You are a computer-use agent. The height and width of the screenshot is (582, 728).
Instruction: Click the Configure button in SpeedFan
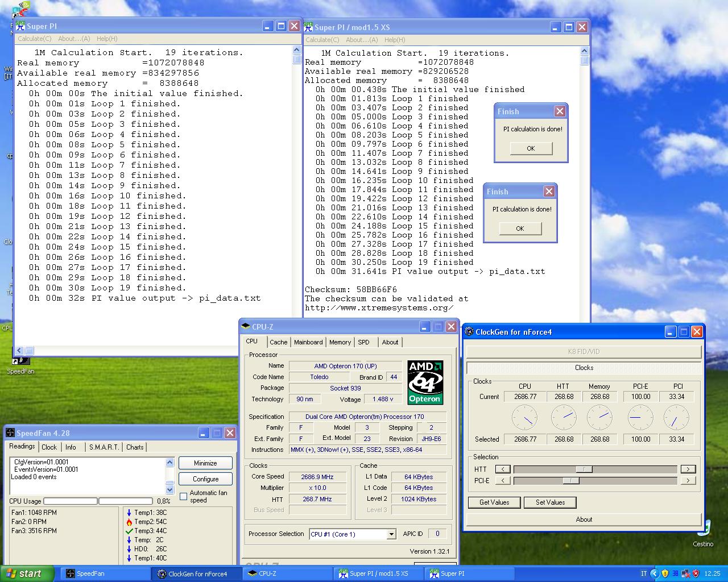(x=205, y=479)
